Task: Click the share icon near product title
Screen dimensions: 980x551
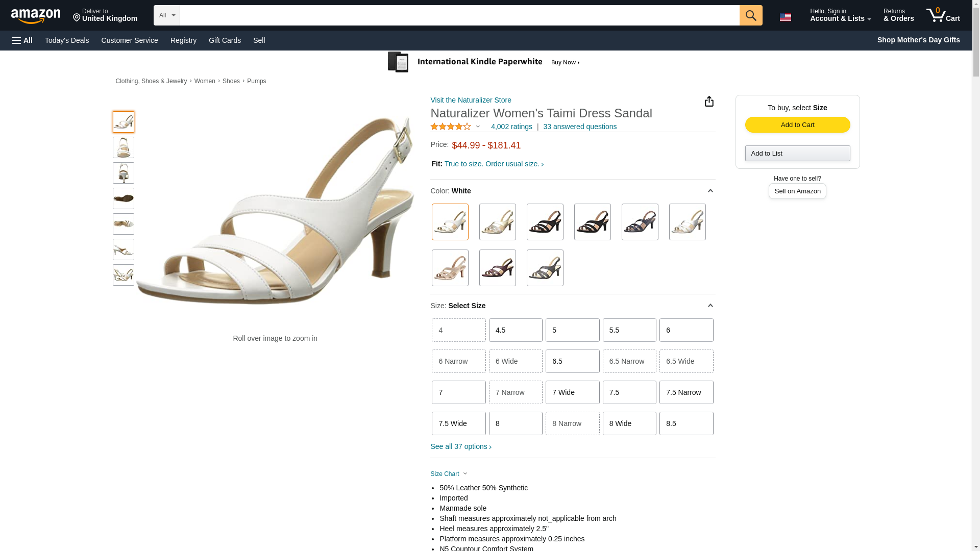Action: [709, 102]
